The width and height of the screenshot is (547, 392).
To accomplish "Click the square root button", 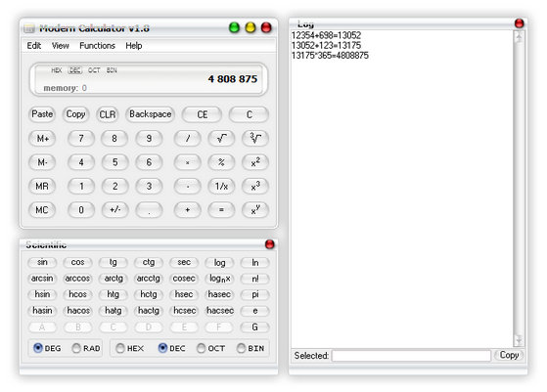I will click(x=221, y=139).
